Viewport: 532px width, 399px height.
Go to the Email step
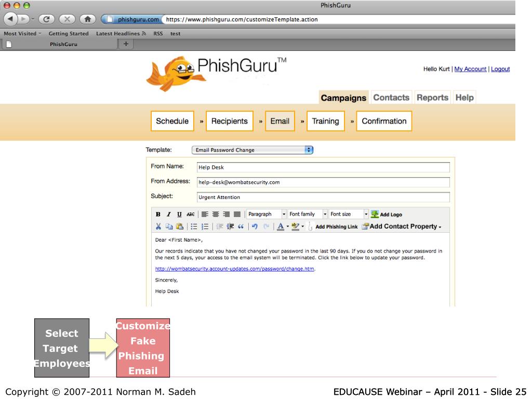pyautogui.click(x=280, y=121)
